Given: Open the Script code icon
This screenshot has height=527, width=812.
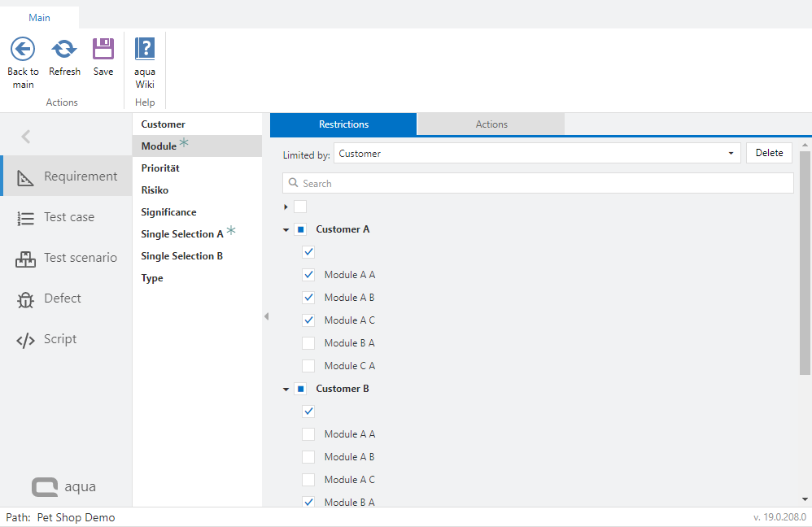Looking at the screenshot, I should [25, 339].
